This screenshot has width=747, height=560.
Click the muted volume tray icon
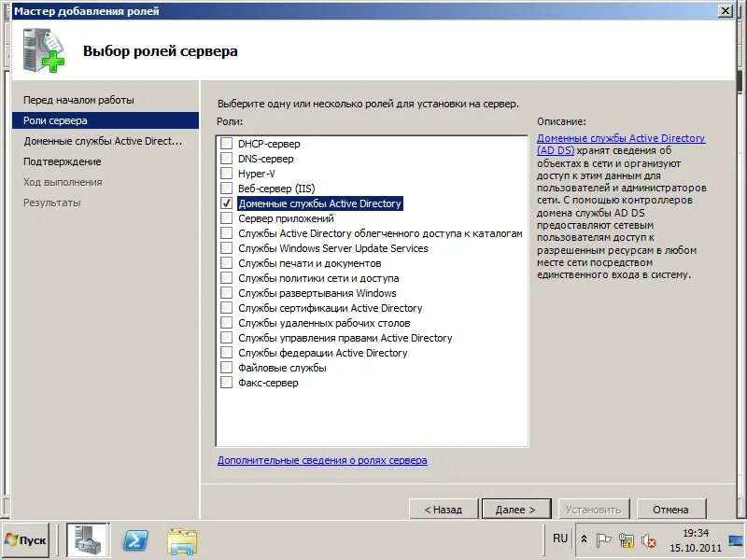(648, 540)
